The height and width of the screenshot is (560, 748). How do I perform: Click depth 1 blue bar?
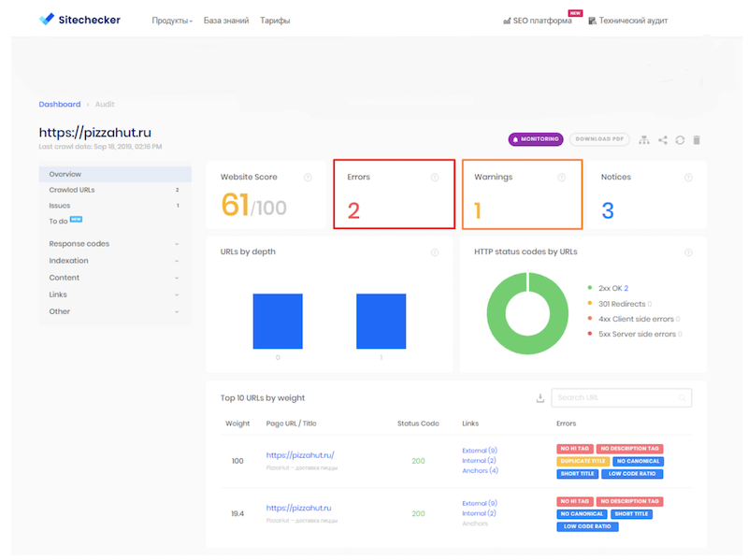coord(381,321)
